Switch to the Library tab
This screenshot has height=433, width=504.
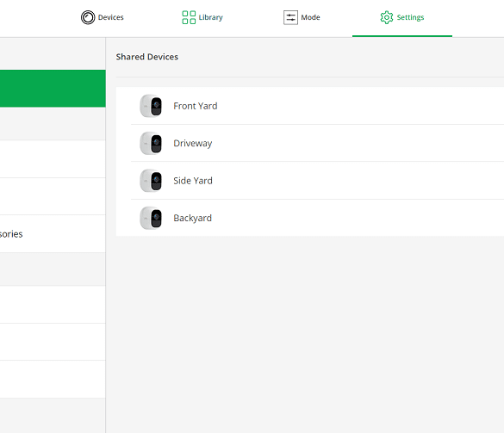tap(202, 17)
